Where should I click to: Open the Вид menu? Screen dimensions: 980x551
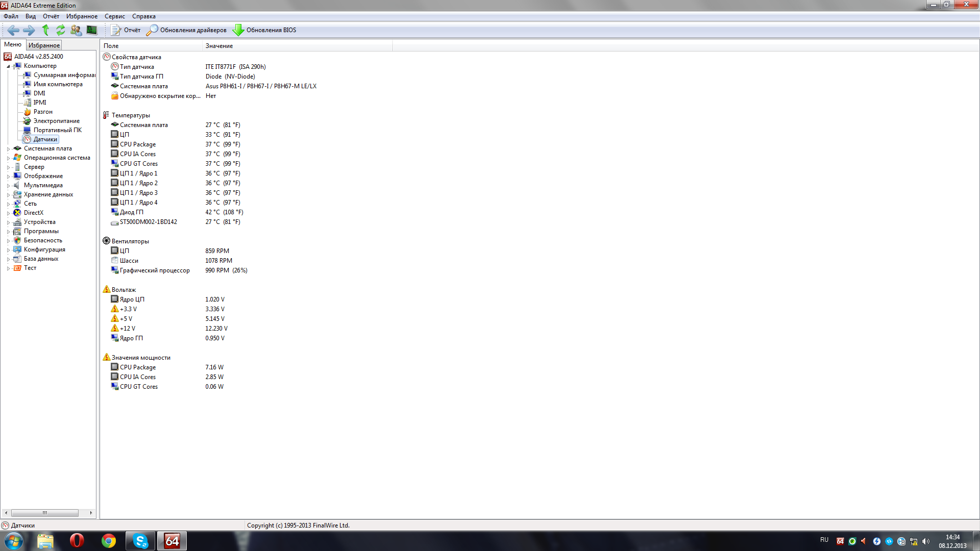(31, 16)
